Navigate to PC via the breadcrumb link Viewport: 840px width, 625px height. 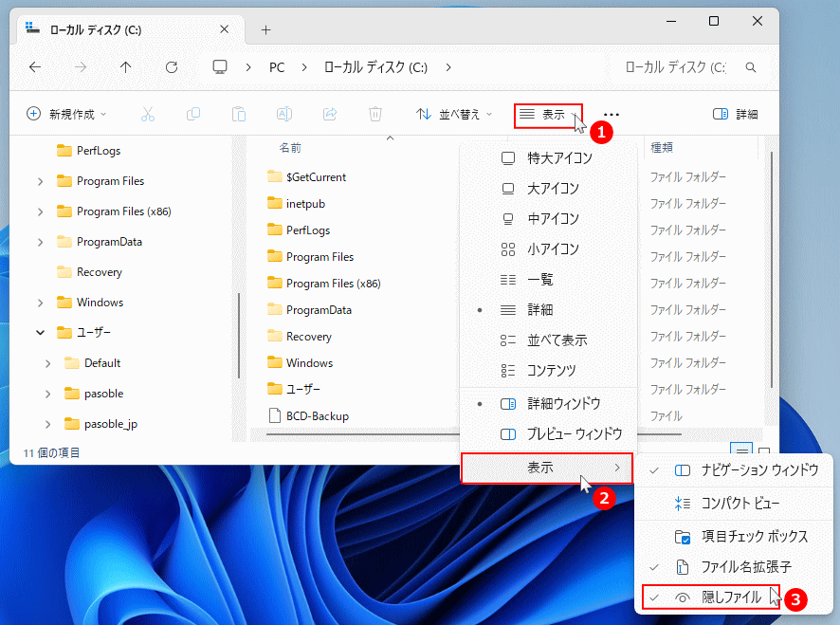[x=276, y=67]
